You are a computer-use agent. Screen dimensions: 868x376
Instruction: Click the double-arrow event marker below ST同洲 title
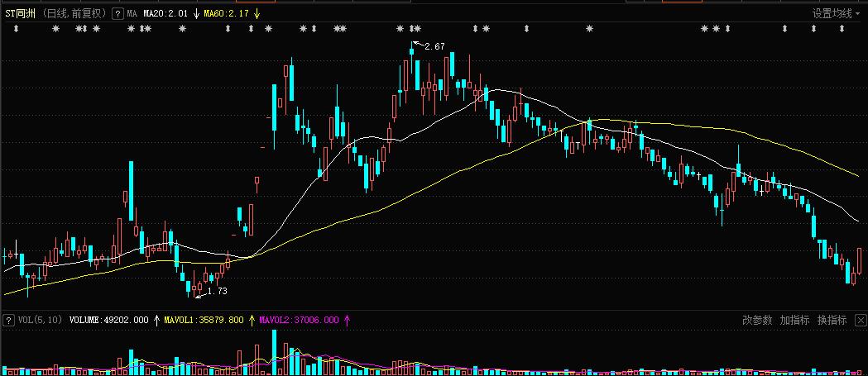point(16,29)
